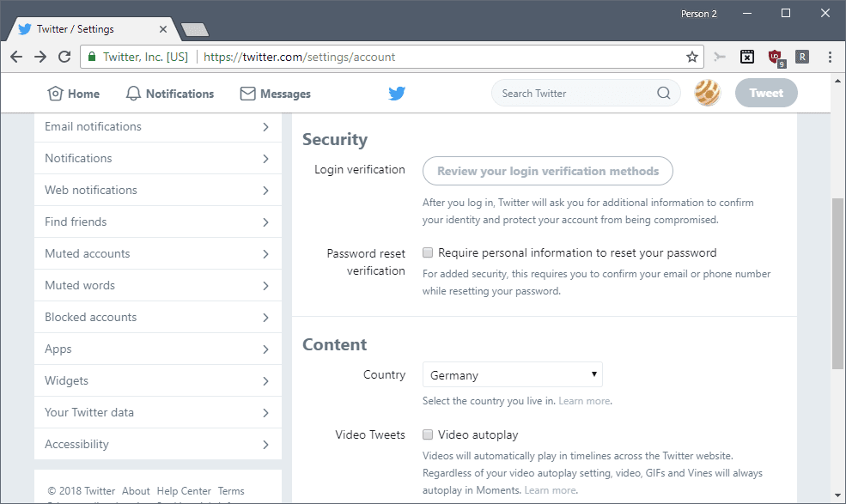Bookmark the page with the star icon
846x504 pixels.
[x=692, y=57]
